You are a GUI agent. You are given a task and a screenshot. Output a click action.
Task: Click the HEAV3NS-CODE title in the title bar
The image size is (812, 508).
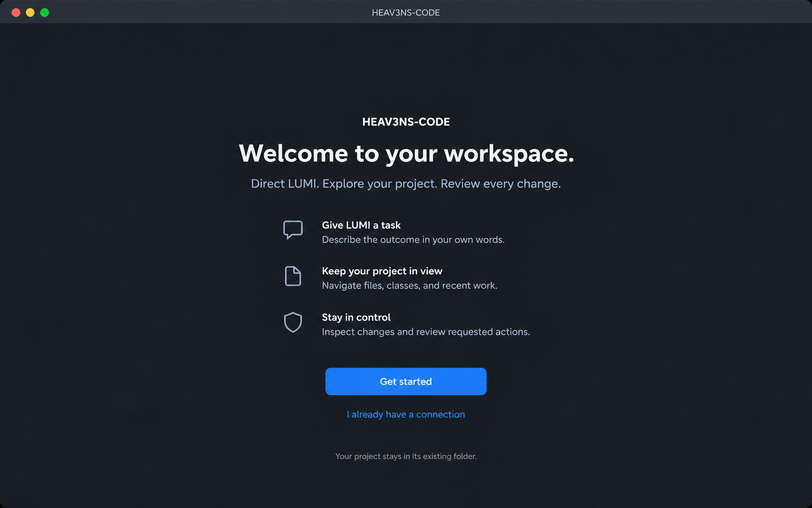click(405, 12)
